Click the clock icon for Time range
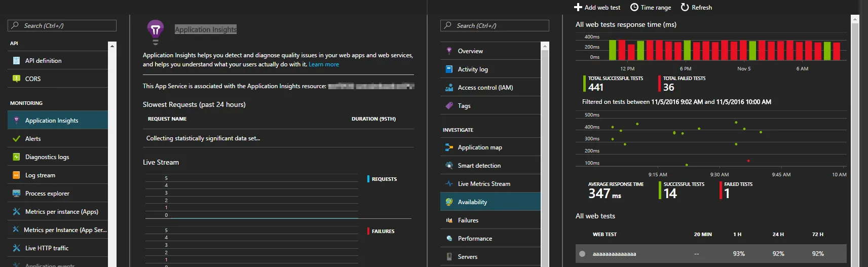 (634, 7)
